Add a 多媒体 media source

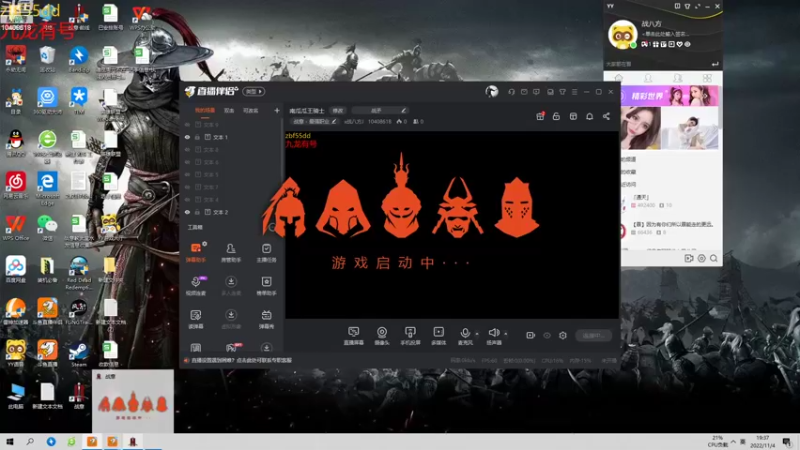(439, 336)
